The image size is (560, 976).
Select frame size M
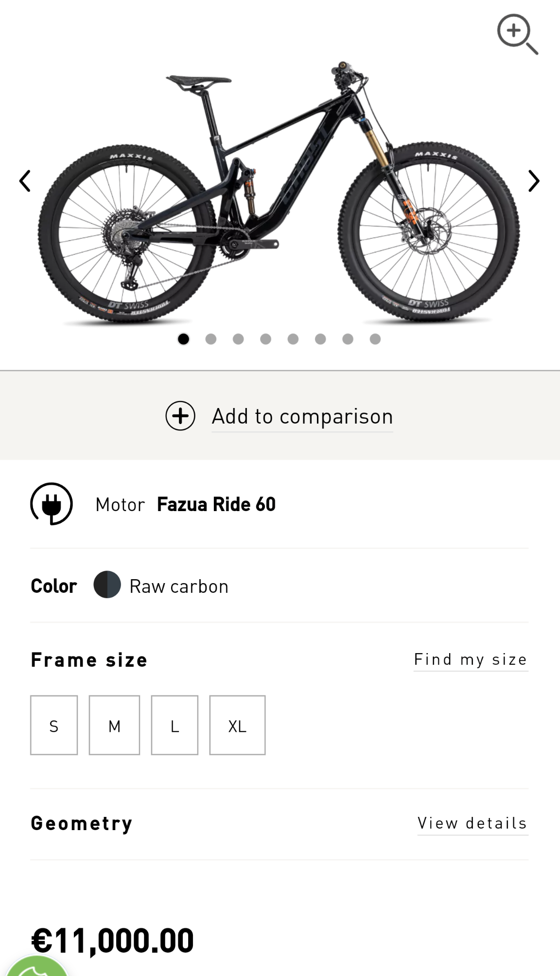(114, 725)
